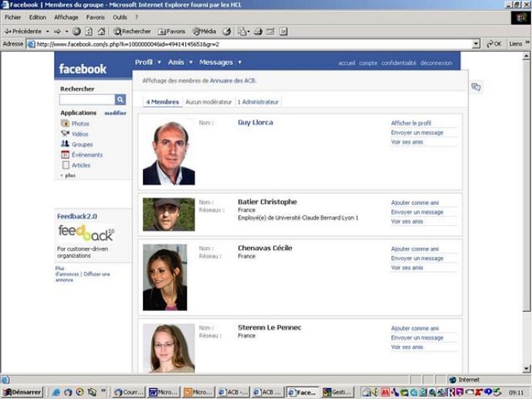Screen dimensions: 532x399
Task: Click the Démarrer start button
Action: tap(22, 392)
